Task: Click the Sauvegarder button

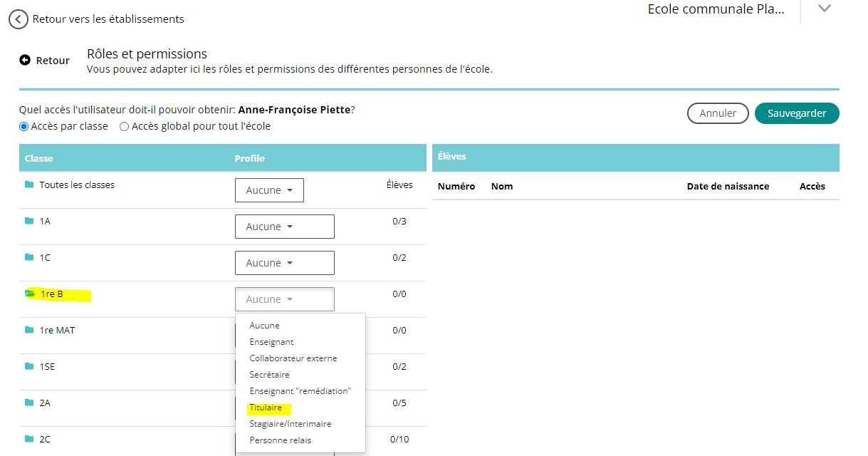Action: (x=797, y=113)
